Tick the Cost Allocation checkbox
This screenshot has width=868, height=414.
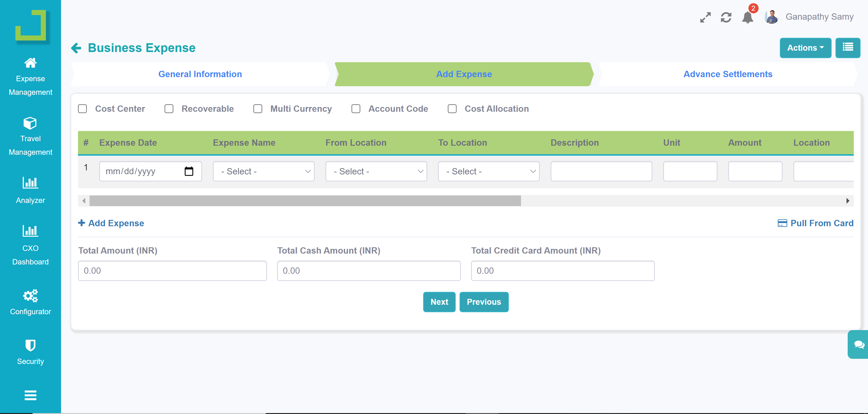coord(452,109)
